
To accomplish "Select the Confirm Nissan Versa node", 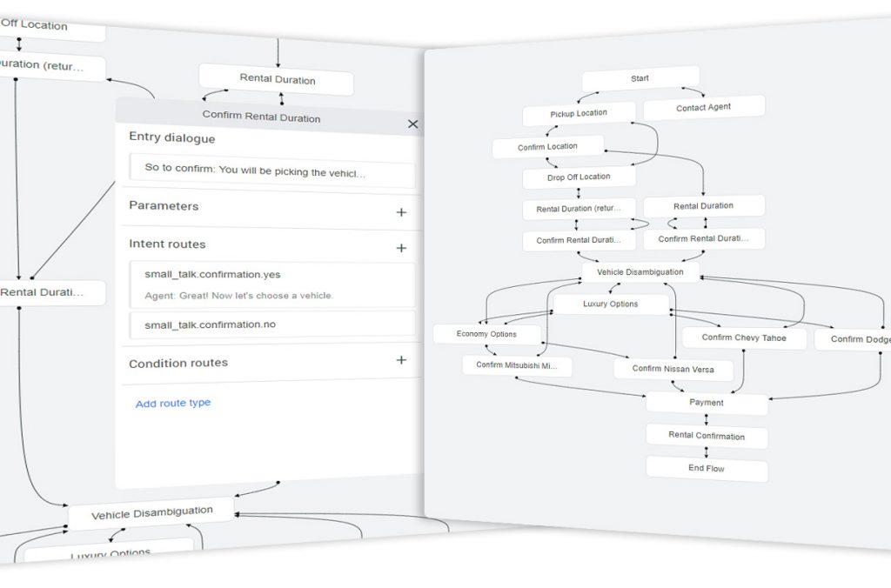I will pos(673,369).
